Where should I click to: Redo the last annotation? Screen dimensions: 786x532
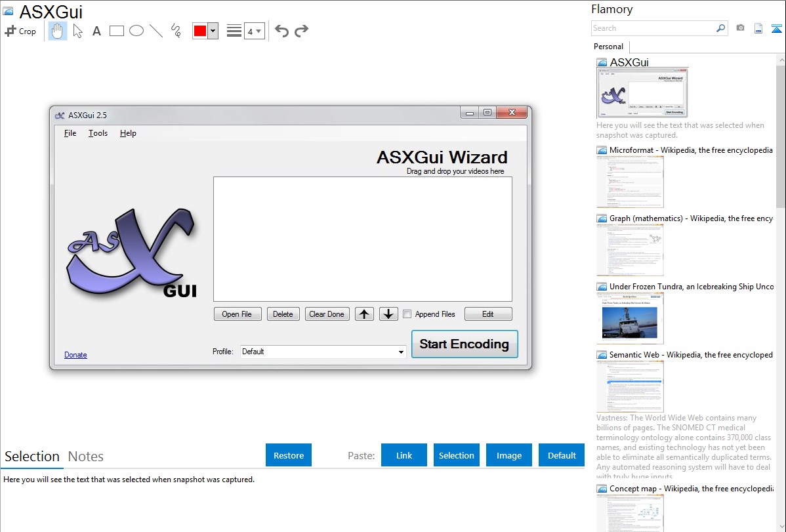301,31
